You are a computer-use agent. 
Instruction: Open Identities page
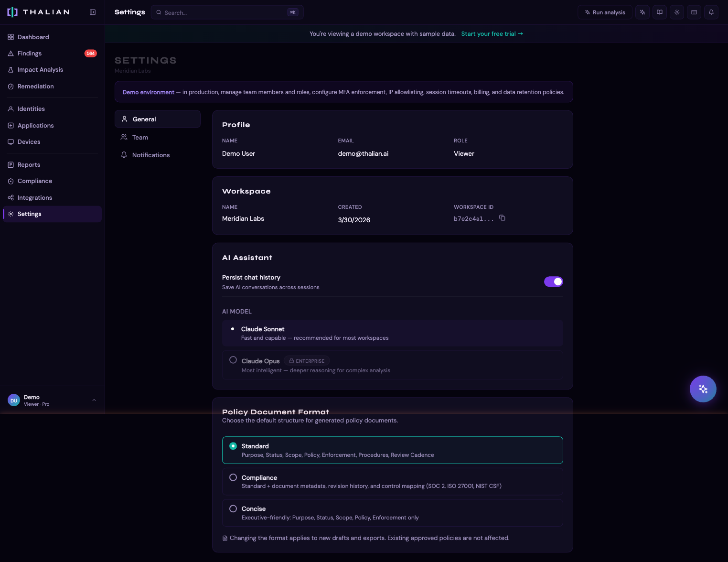(x=52, y=109)
